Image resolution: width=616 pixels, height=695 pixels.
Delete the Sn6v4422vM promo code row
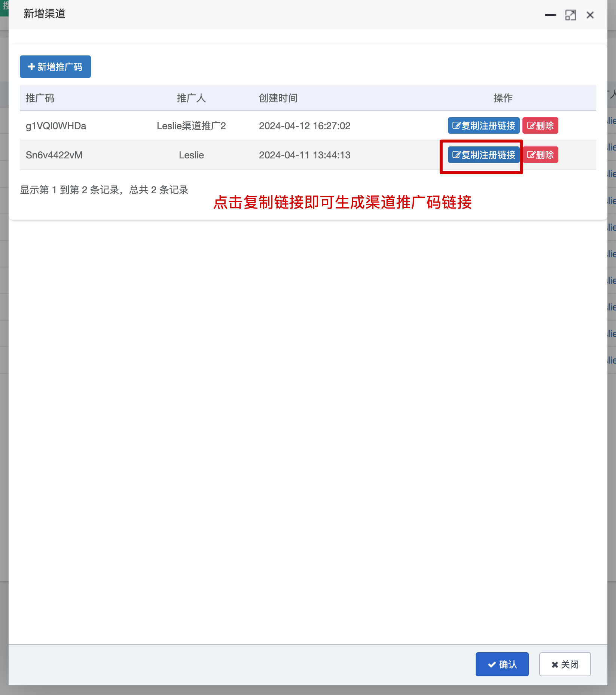click(x=540, y=155)
